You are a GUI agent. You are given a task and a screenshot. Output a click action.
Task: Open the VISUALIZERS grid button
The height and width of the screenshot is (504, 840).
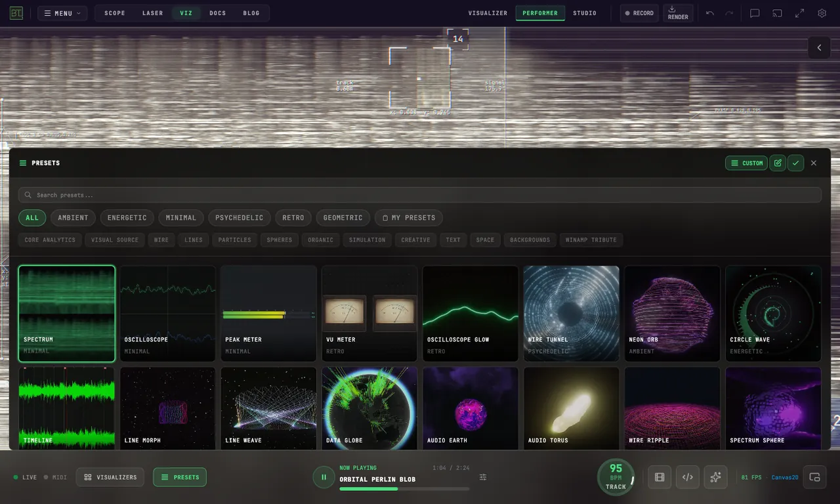point(110,477)
